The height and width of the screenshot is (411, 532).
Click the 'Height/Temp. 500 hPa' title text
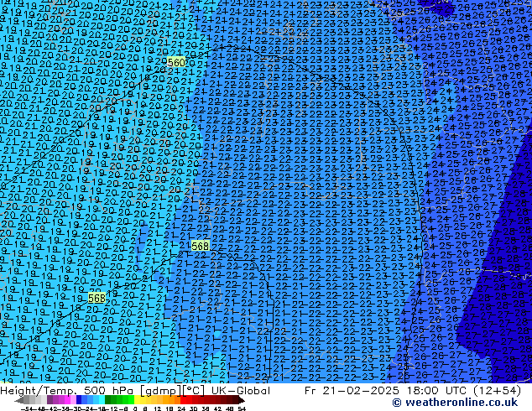click(x=67, y=391)
